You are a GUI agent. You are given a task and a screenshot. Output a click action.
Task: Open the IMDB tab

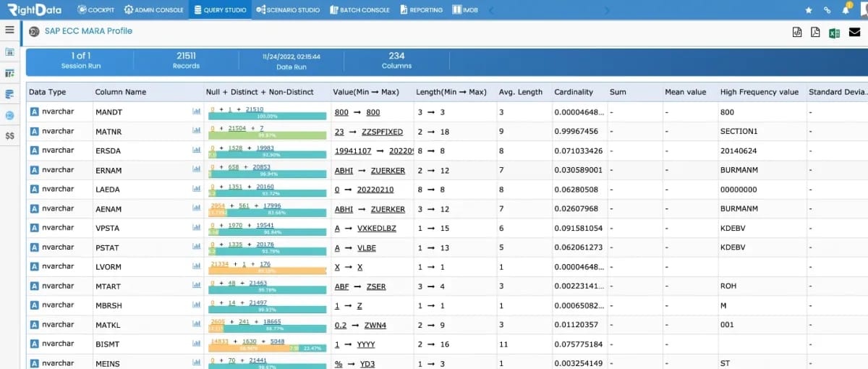coord(465,10)
